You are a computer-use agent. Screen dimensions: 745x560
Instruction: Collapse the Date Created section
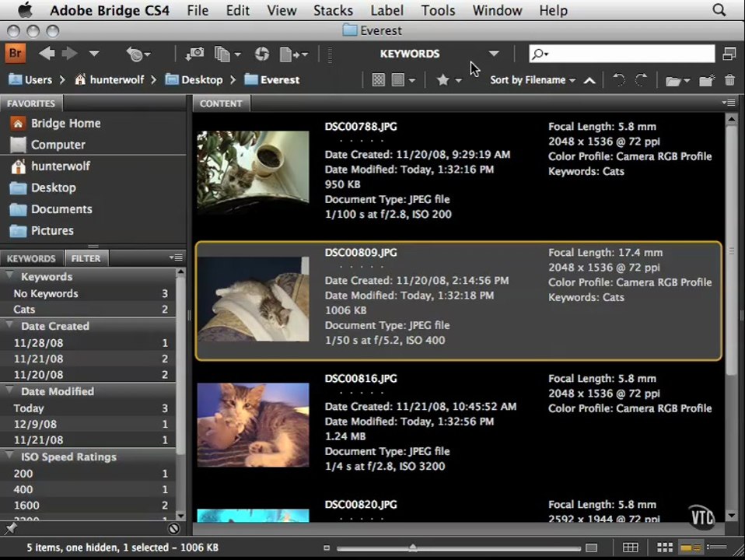[9, 325]
